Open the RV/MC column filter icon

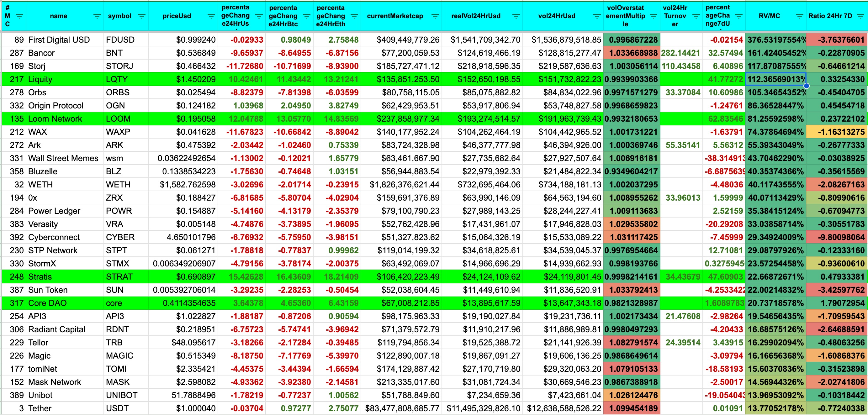[x=799, y=16]
